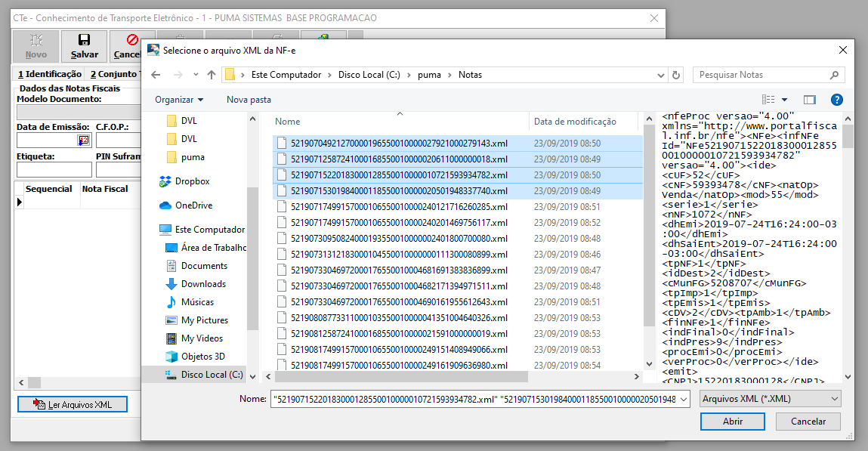Click Nova pasta in the toolbar
The height and width of the screenshot is (451, 868).
(249, 100)
